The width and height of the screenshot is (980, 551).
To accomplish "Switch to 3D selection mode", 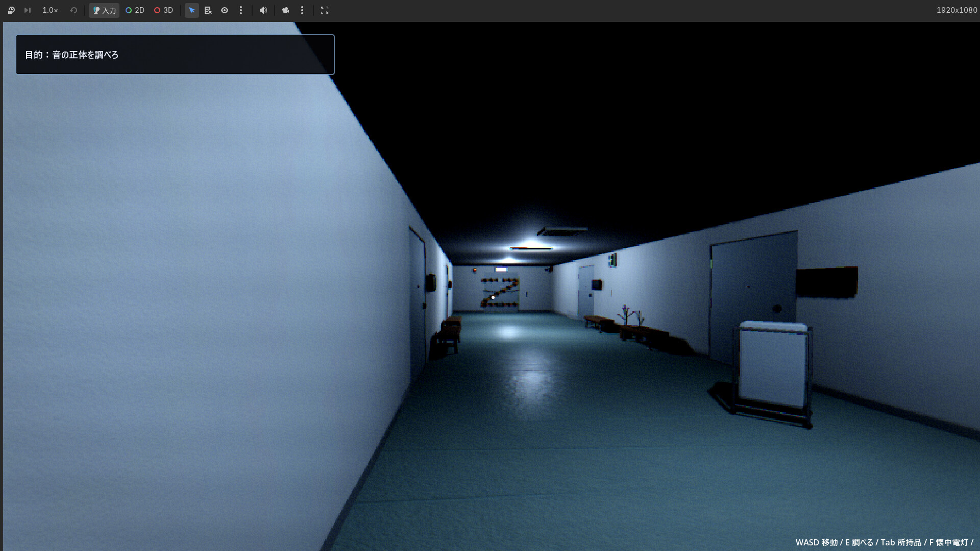I will pyautogui.click(x=163, y=10).
